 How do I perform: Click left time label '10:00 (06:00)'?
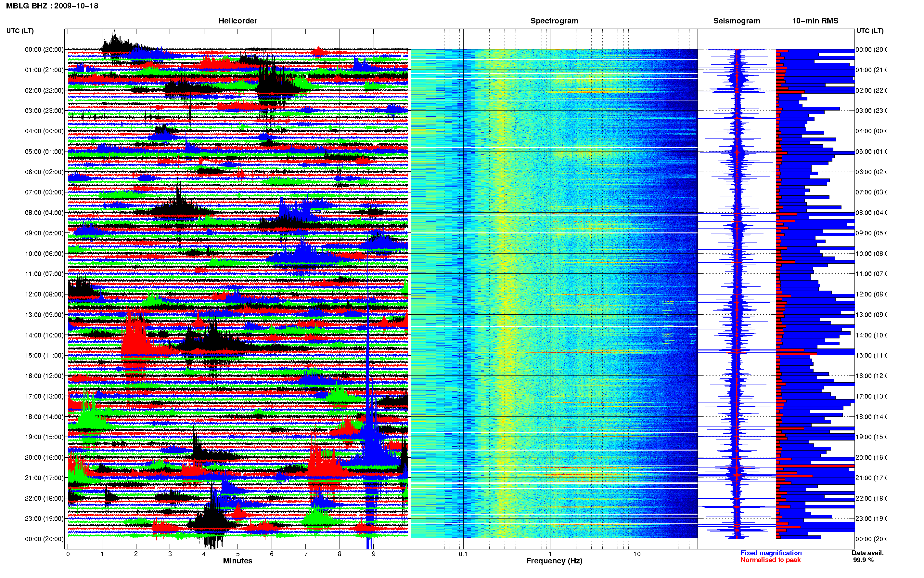coord(44,254)
